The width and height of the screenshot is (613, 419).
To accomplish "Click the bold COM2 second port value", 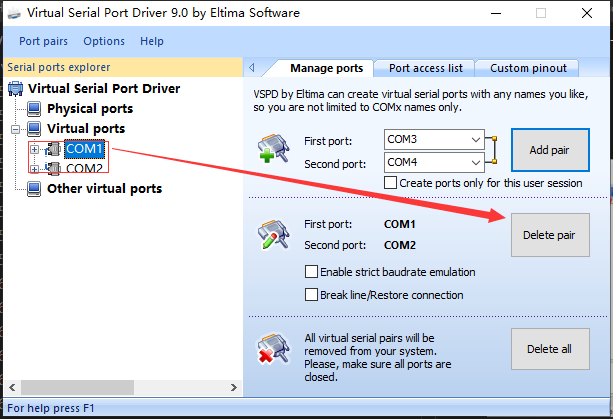I will coord(400,245).
